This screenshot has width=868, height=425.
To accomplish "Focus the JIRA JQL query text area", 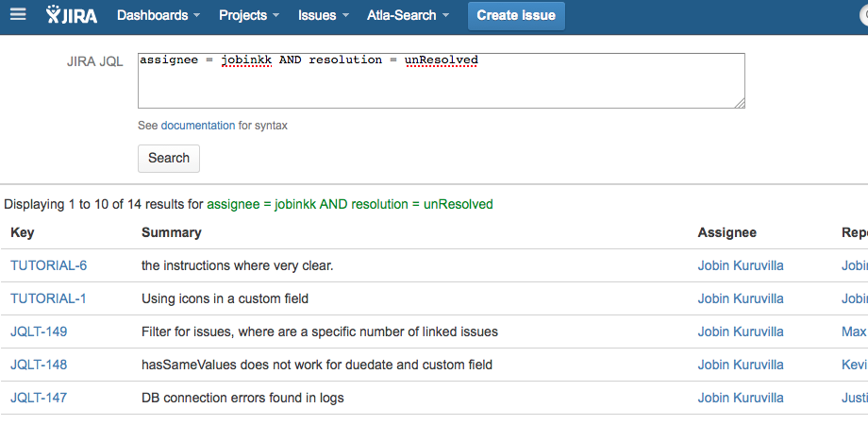I will point(442,81).
